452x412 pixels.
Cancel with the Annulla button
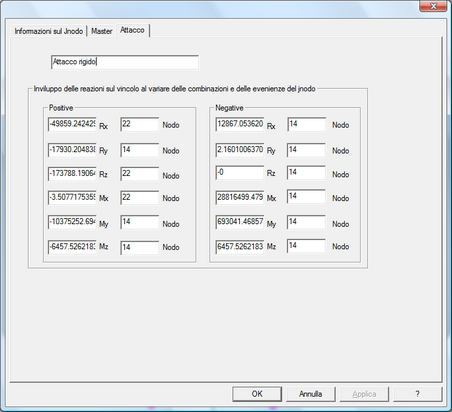310,394
